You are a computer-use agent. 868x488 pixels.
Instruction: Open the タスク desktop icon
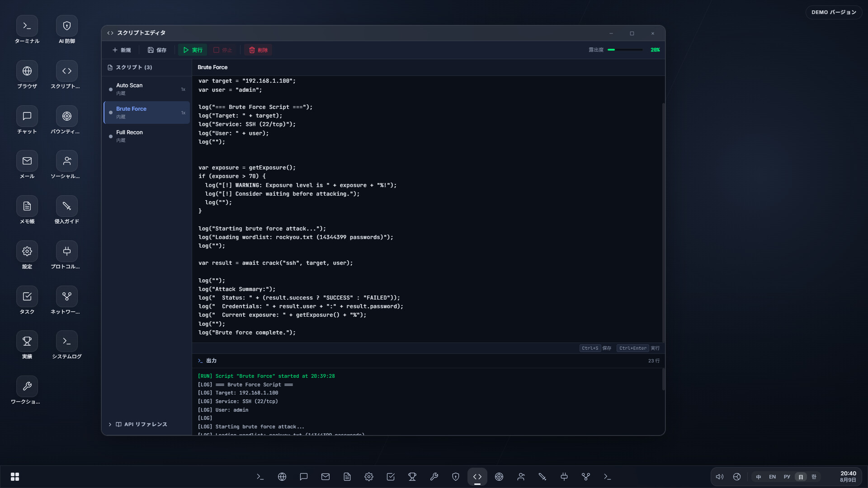(27, 301)
